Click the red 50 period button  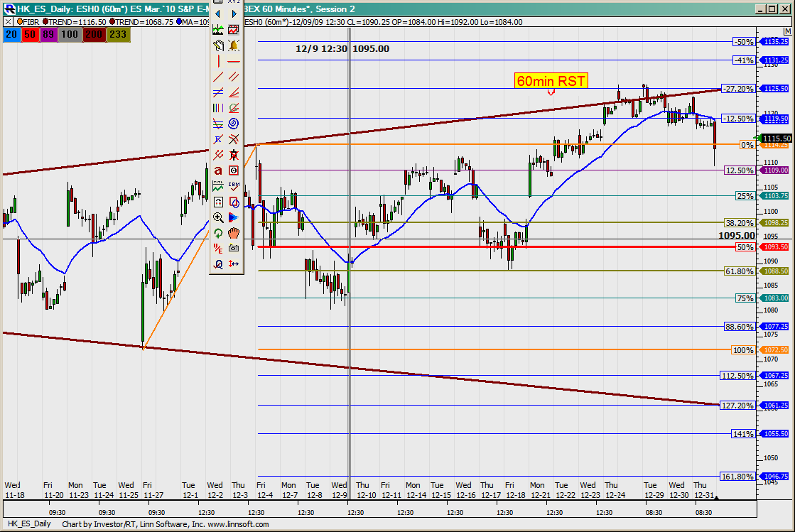(x=31, y=33)
